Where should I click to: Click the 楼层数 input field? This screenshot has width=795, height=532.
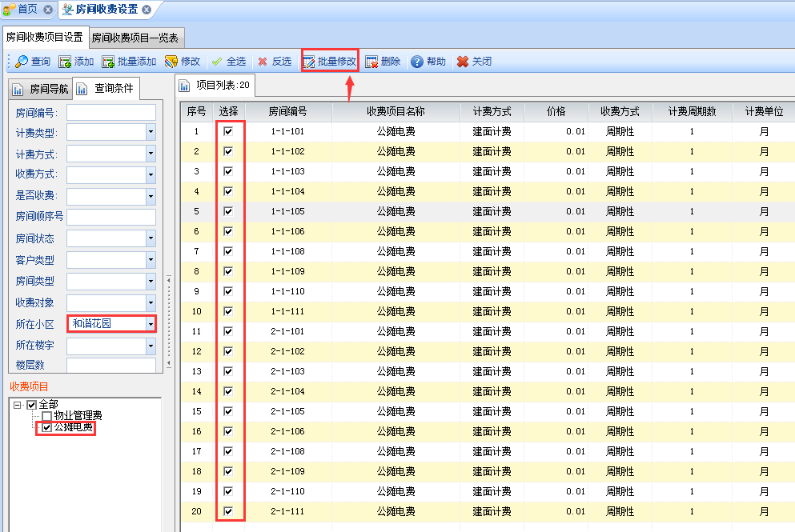[111, 365]
